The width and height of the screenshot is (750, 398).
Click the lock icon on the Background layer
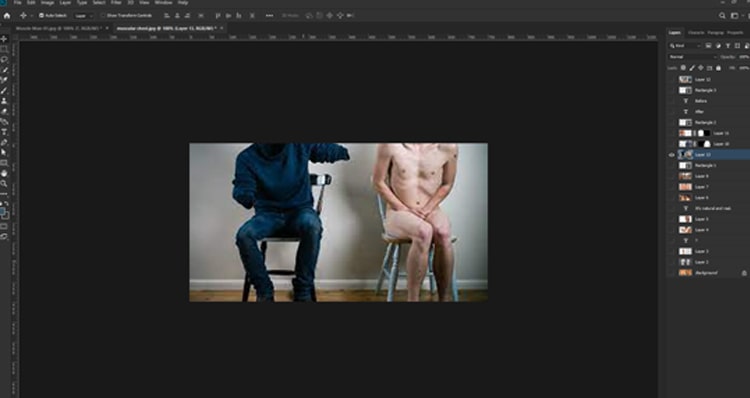coord(744,273)
